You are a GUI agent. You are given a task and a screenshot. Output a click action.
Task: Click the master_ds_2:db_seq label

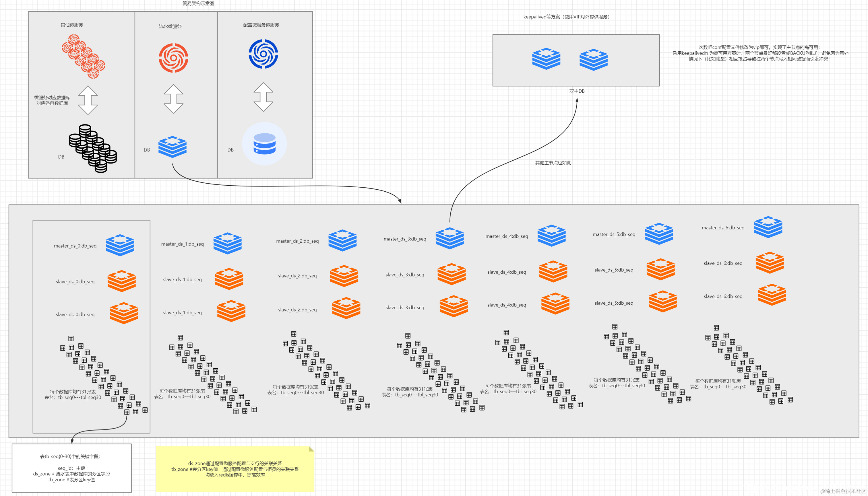tap(297, 241)
